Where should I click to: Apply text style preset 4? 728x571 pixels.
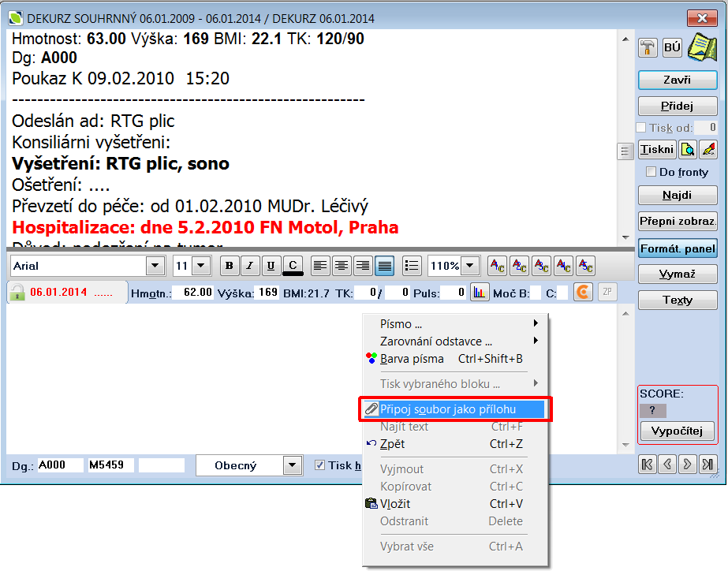[x=564, y=266]
